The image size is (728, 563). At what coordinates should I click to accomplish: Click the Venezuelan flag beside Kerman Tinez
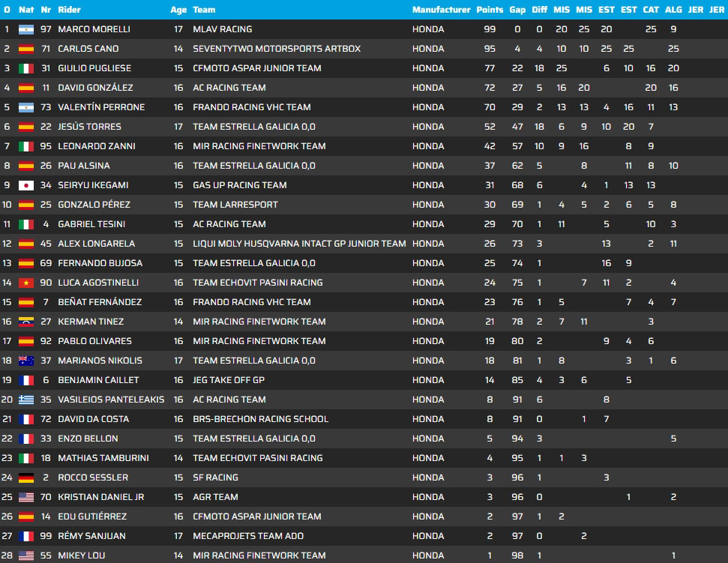[26, 322]
